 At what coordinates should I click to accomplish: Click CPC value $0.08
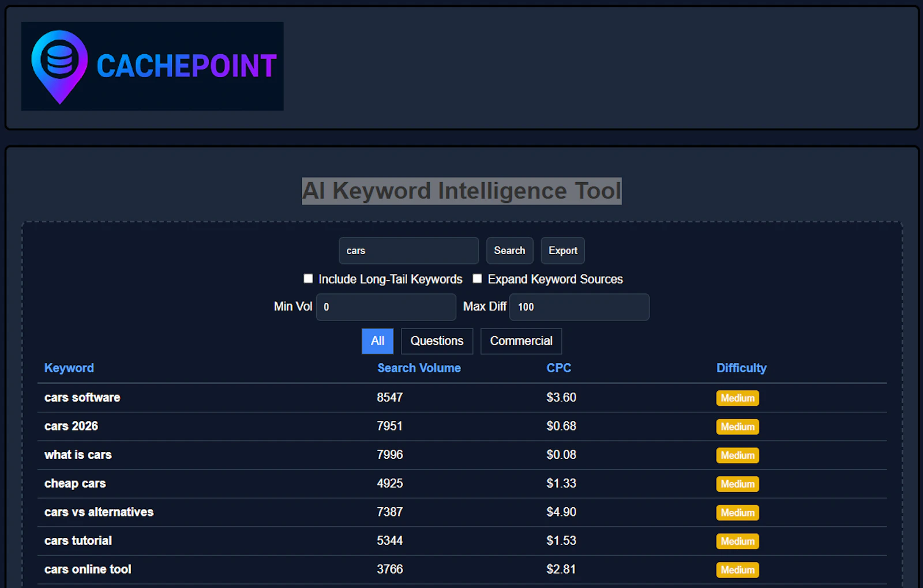tap(561, 455)
